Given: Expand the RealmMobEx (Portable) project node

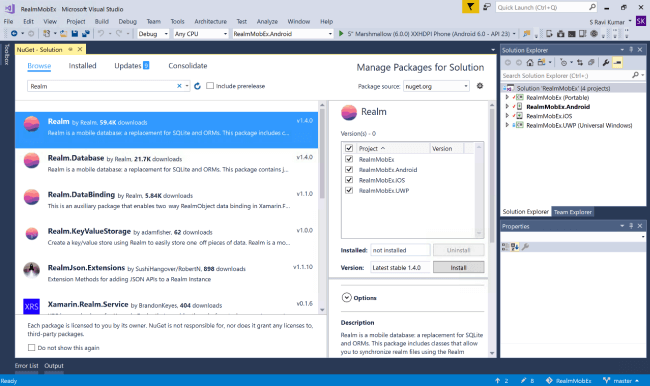Looking at the screenshot, I should (507, 97).
